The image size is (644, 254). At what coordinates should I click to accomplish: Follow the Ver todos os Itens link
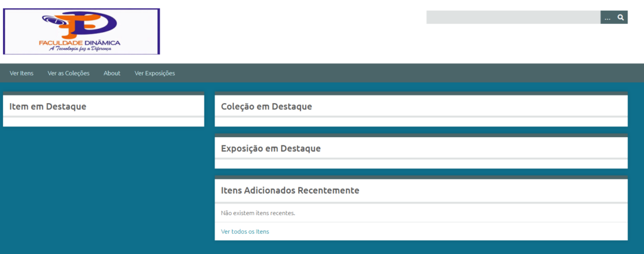245,231
